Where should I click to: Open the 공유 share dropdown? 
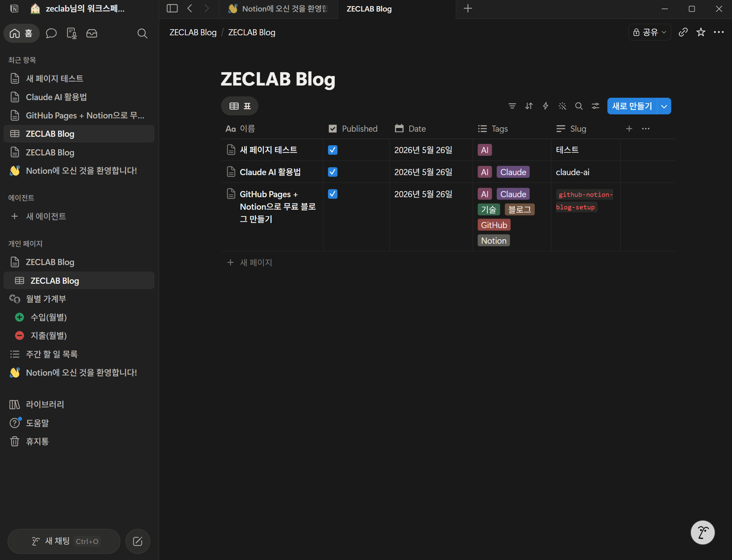point(649,32)
